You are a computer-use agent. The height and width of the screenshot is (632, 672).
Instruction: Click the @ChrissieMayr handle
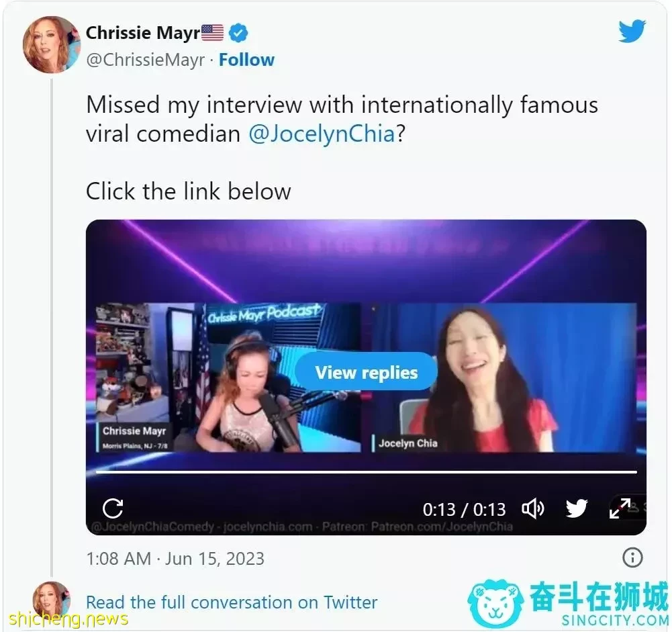click(x=145, y=60)
